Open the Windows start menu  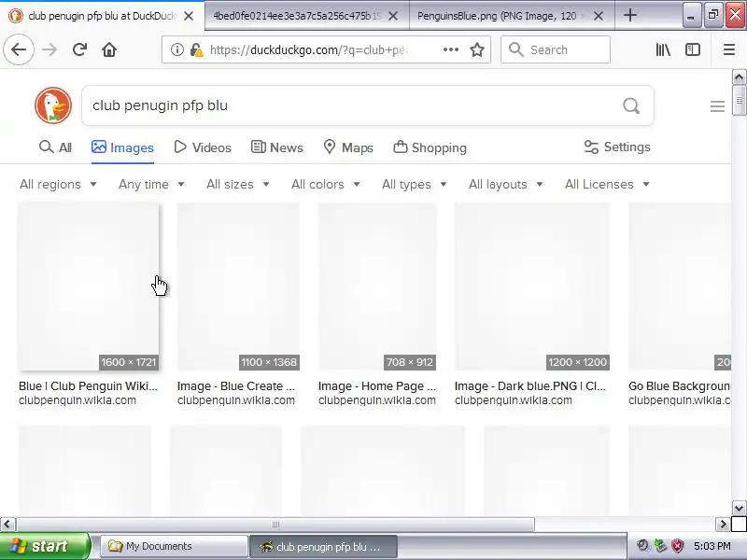pyautogui.click(x=45, y=546)
